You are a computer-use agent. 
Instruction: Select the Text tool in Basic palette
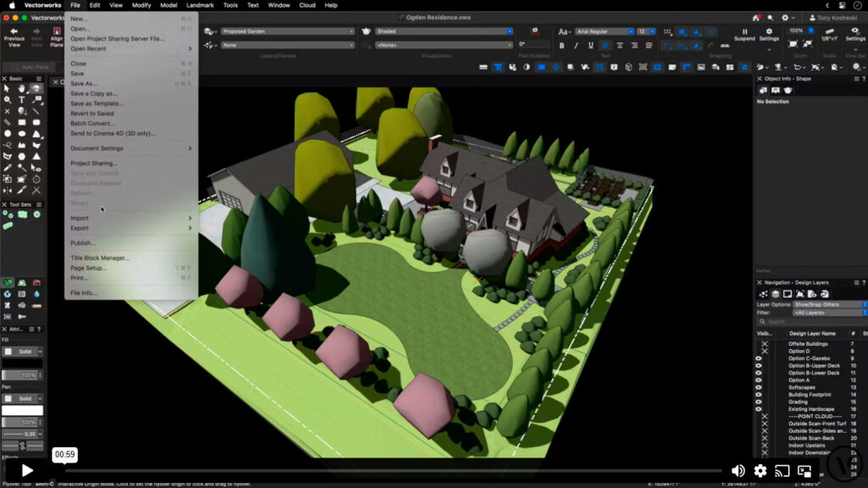(21, 100)
